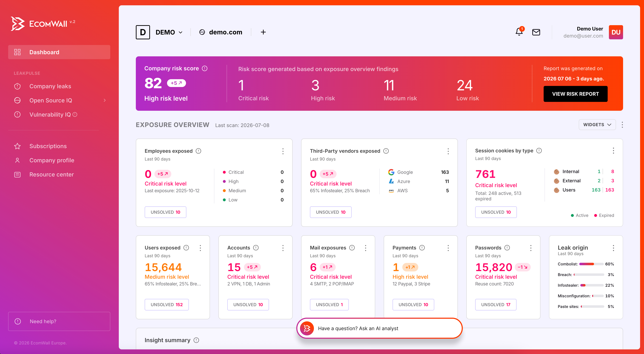Open the mail envelope icon
The width and height of the screenshot is (644, 354).
[536, 32]
